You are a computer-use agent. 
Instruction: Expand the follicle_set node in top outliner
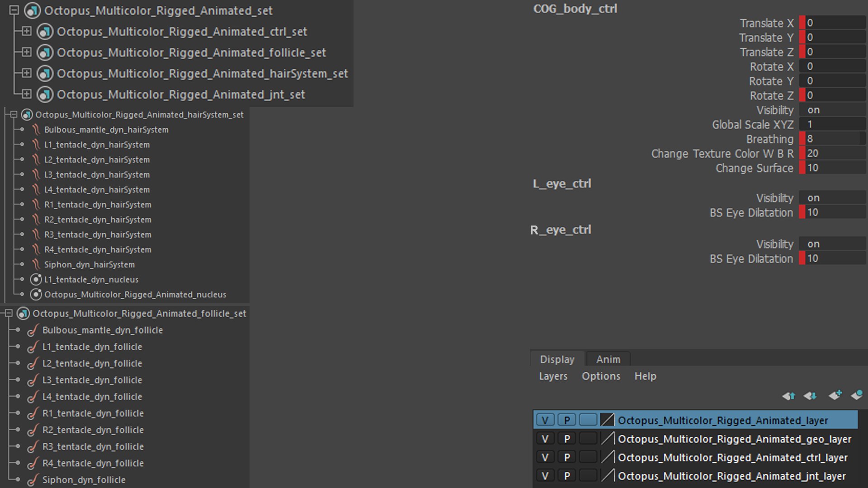tap(27, 52)
